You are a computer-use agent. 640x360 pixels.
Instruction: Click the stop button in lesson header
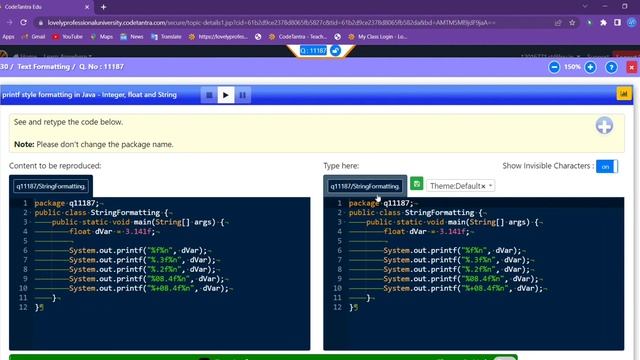209,95
